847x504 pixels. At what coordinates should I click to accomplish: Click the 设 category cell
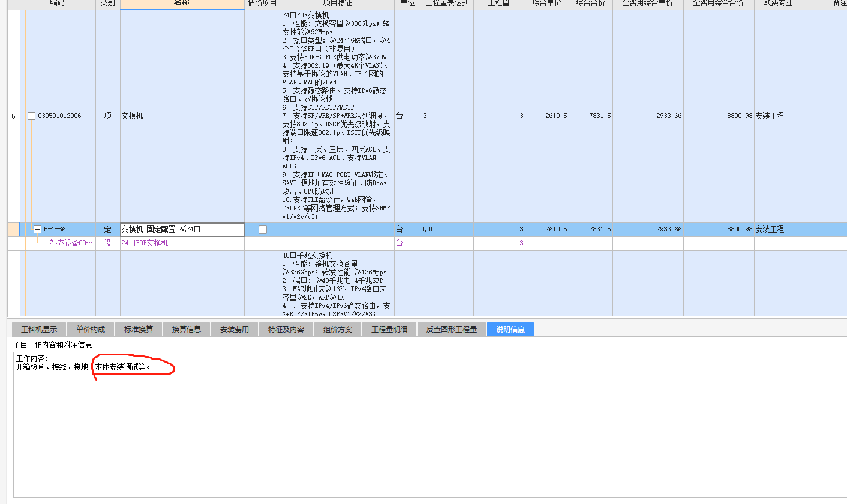tap(107, 243)
